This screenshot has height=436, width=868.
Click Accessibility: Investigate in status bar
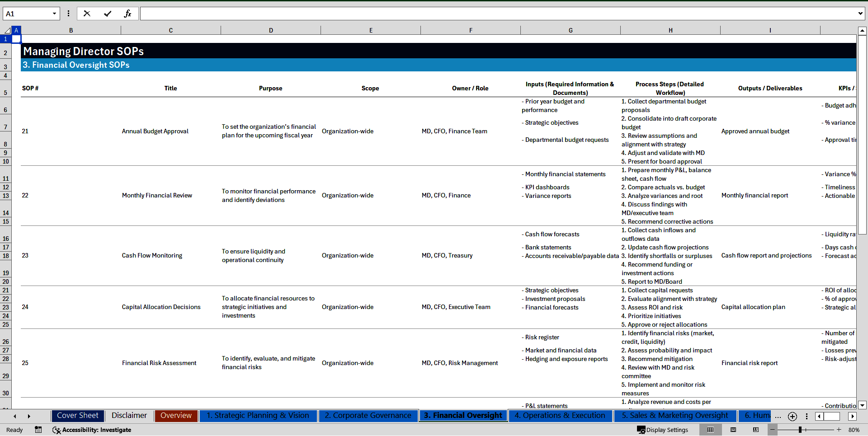[x=92, y=430]
